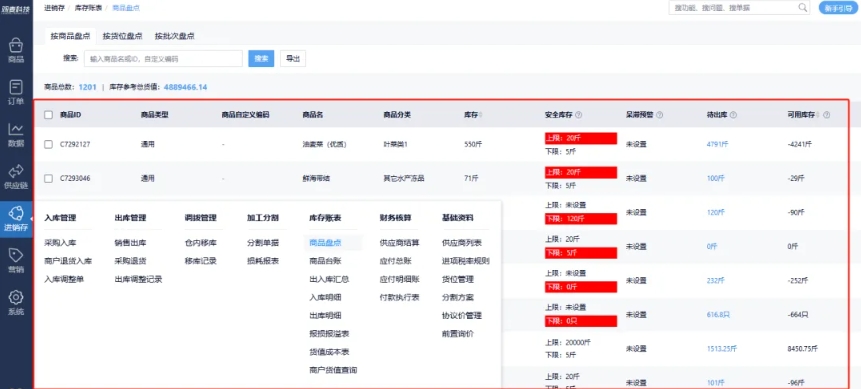Open 报损报溢表 in the menu
Viewport: 861px width, 389px height.
329,334
